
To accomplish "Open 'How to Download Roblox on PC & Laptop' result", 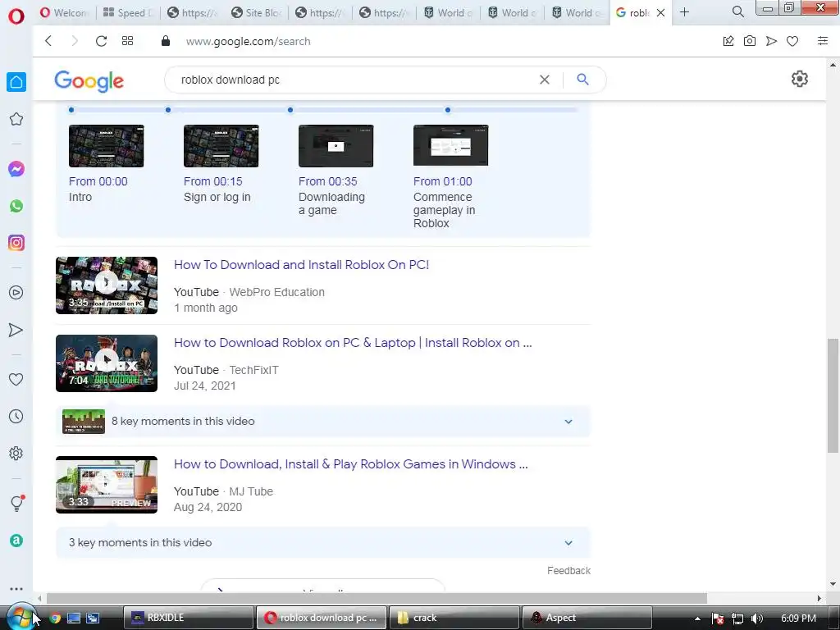I will click(x=353, y=343).
